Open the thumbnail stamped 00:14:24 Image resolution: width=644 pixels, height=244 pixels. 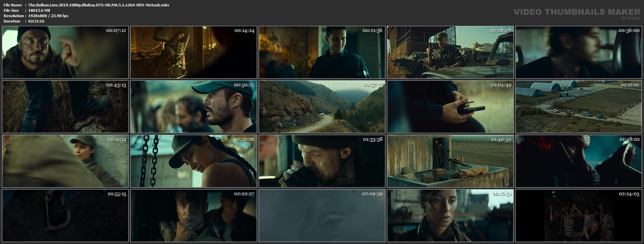point(194,52)
